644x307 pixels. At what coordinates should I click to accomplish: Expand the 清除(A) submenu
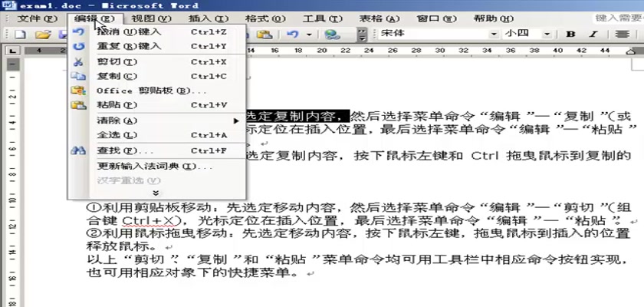pyautogui.click(x=157, y=120)
